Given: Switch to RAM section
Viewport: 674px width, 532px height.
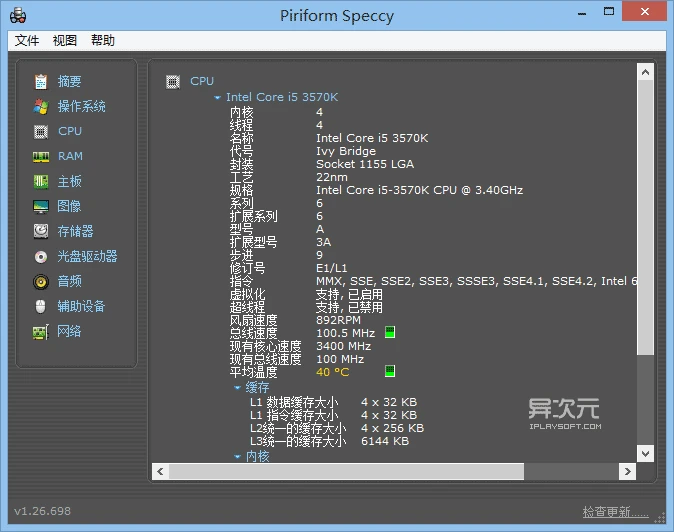Looking at the screenshot, I should (x=70, y=156).
